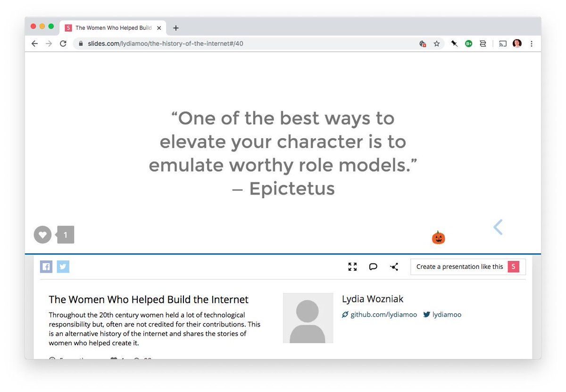The image size is (566, 392).
Task: Select The Women Who Helped Build tab
Action: coord(113,28)
